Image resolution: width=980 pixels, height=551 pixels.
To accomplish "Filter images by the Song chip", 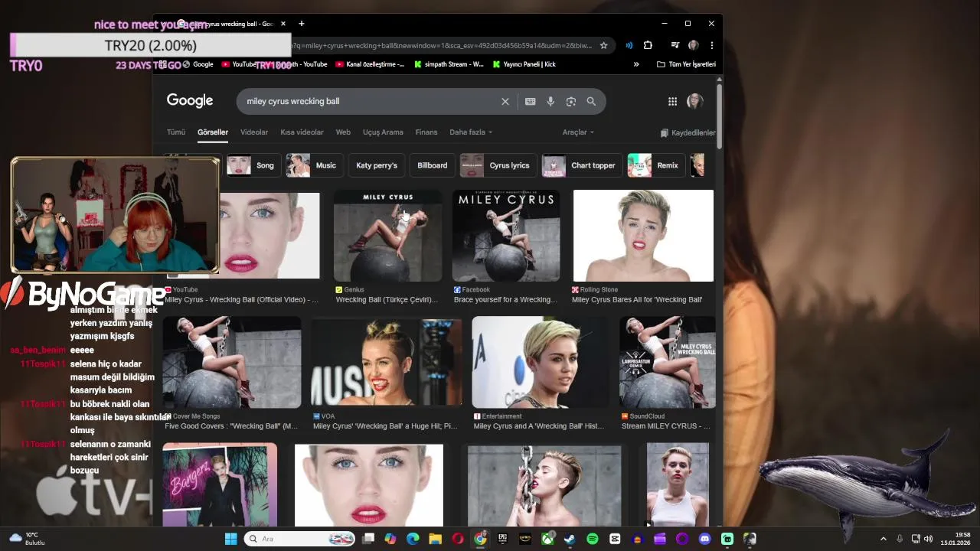I will click(x=253, y=165).
